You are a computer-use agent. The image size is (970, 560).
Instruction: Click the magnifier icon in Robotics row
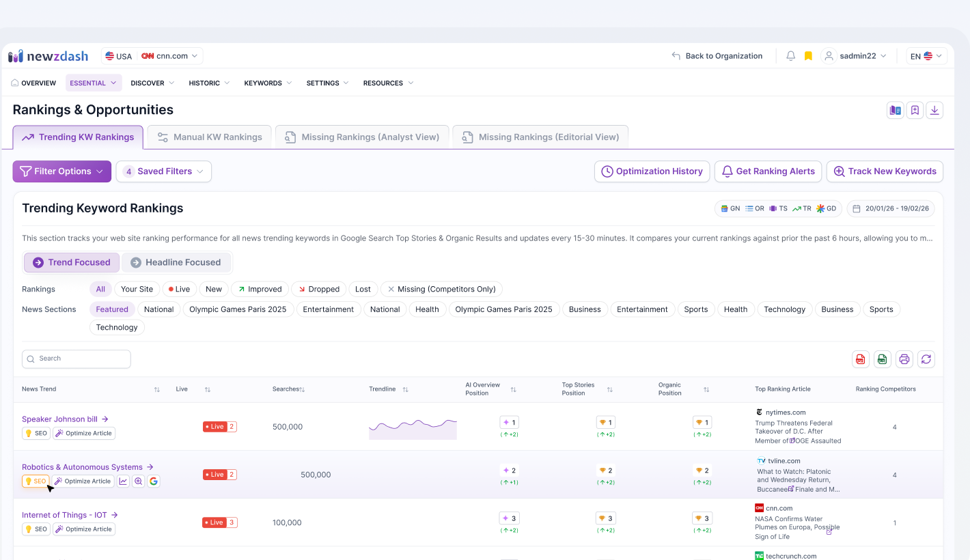pos(139,481)
